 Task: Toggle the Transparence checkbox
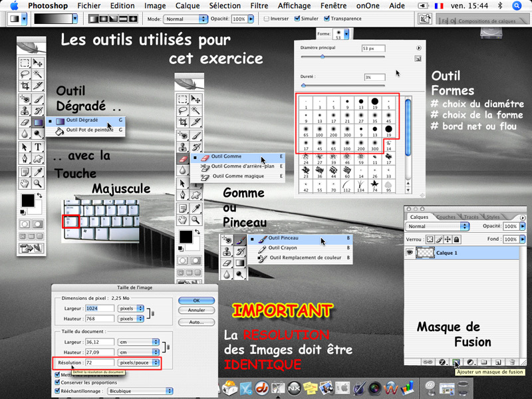(327, 19)
